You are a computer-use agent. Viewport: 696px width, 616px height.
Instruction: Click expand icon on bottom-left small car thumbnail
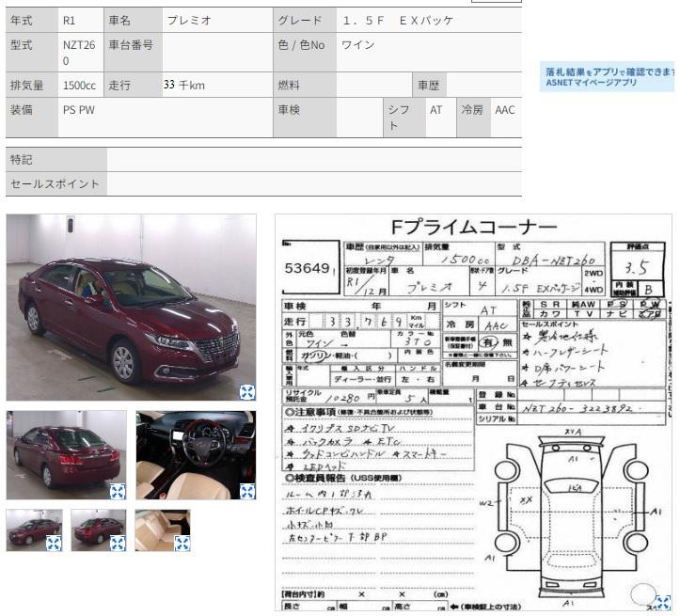[x=54, y=543]
